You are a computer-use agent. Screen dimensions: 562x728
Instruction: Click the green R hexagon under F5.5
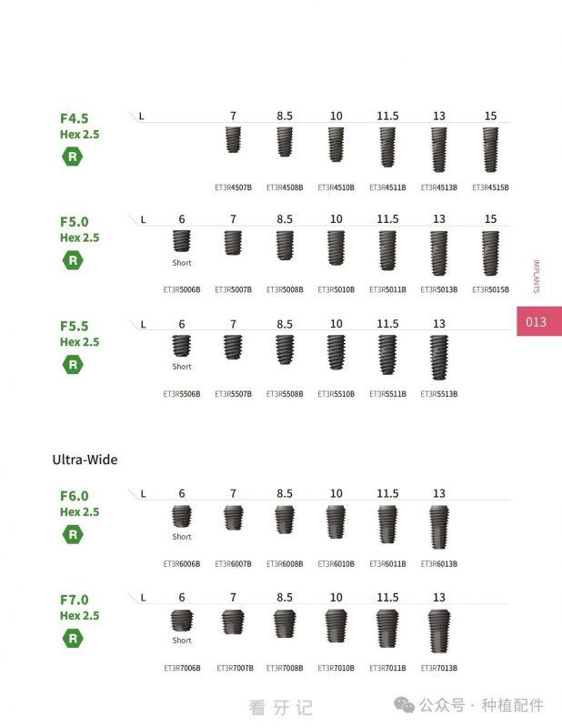click(73, 365)
